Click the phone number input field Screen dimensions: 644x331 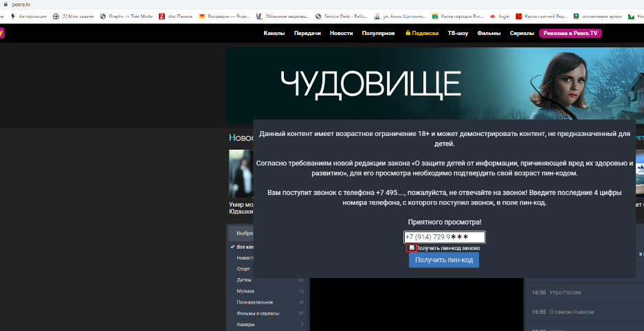pos(445,237)
